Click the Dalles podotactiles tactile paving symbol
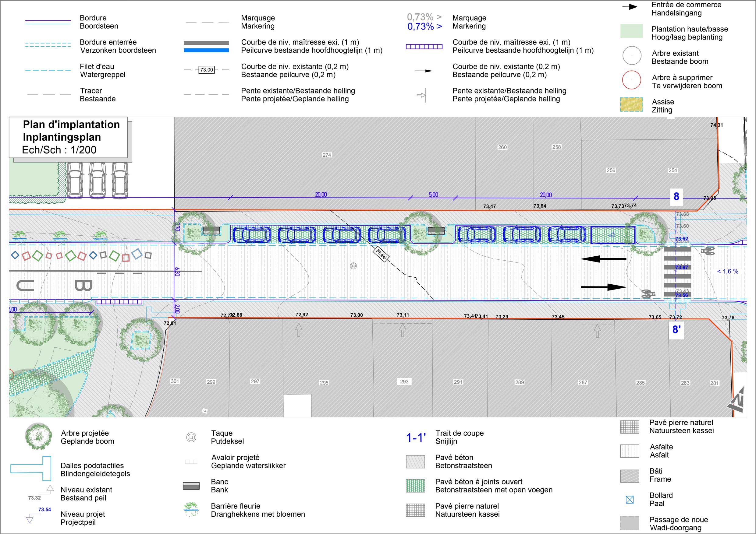Screen dimensions: 756x534 coord(31,469)
